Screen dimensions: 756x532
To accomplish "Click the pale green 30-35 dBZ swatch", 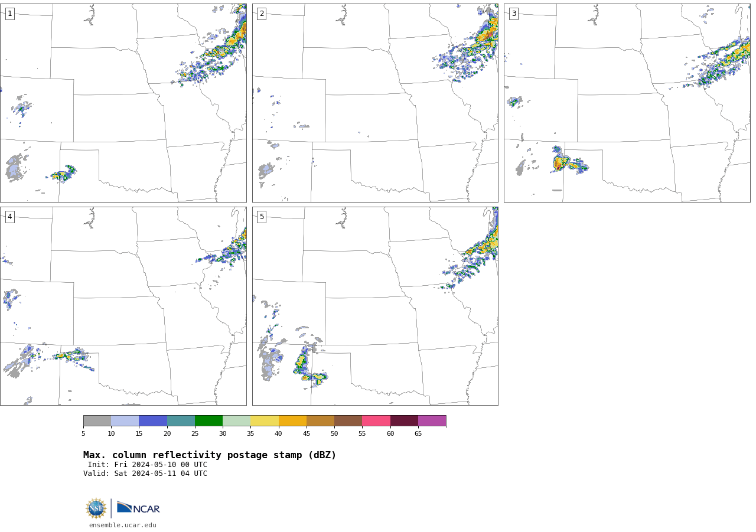I will click(236, 421).
